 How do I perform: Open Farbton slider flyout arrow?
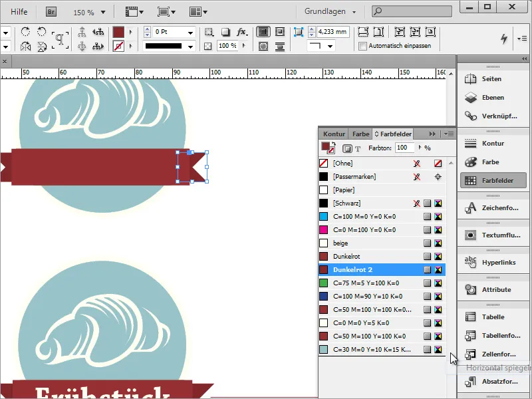[x=420, y=148]
